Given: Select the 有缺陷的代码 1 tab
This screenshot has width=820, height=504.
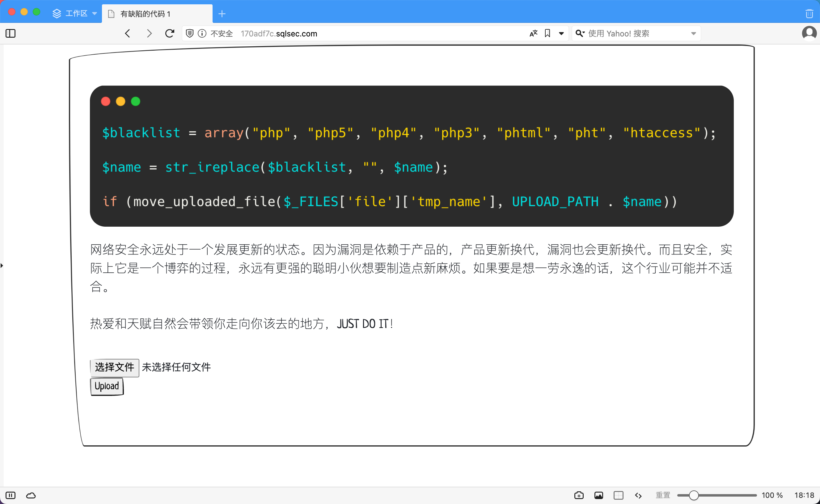Looking at the screenshot, I should click(x=157, y=14).
